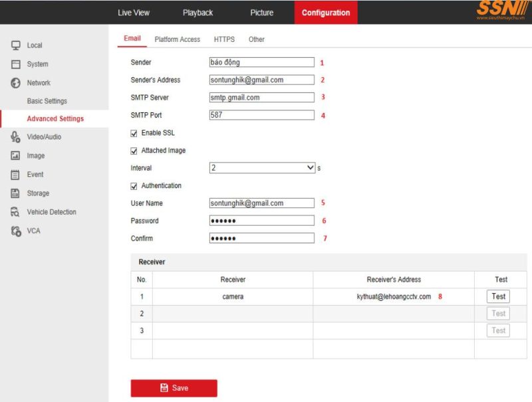
Task: Go to Live View in top menu
Action: [x=134, y=13]
